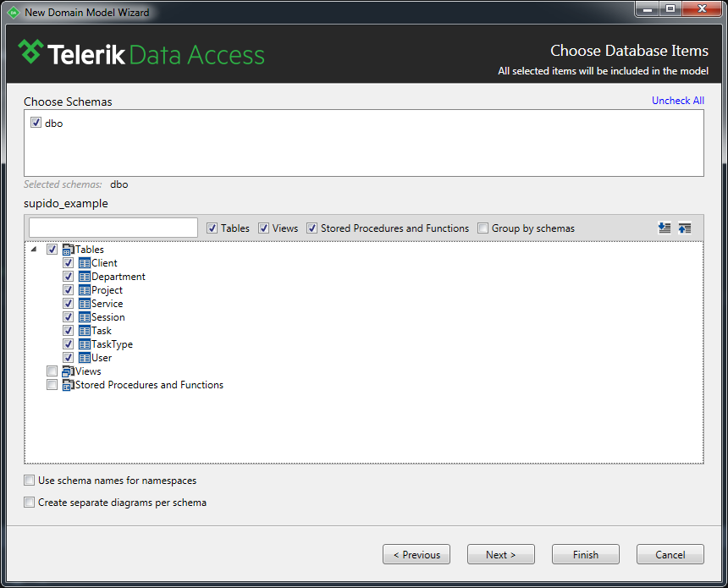Proceed with the Next button
The width and height of the screenshot is (728, 588).
(501, 554)
